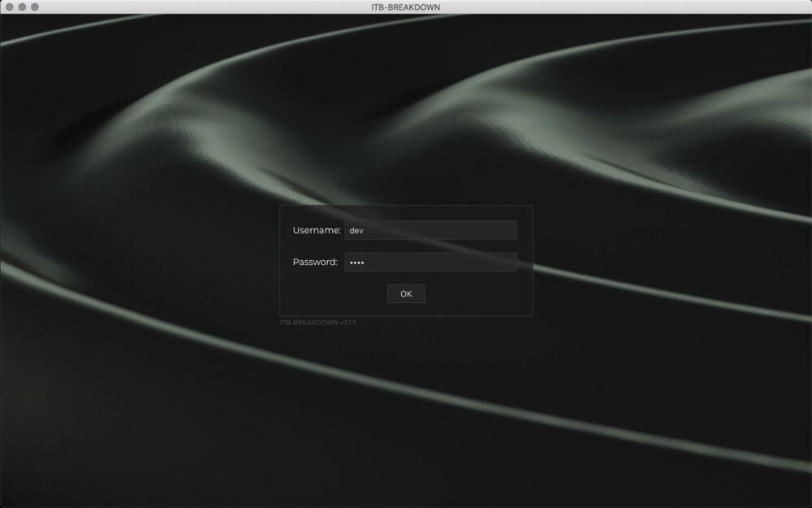Maximize the window using the green button
The image size is (812, 508).
[x=35, y=7]
